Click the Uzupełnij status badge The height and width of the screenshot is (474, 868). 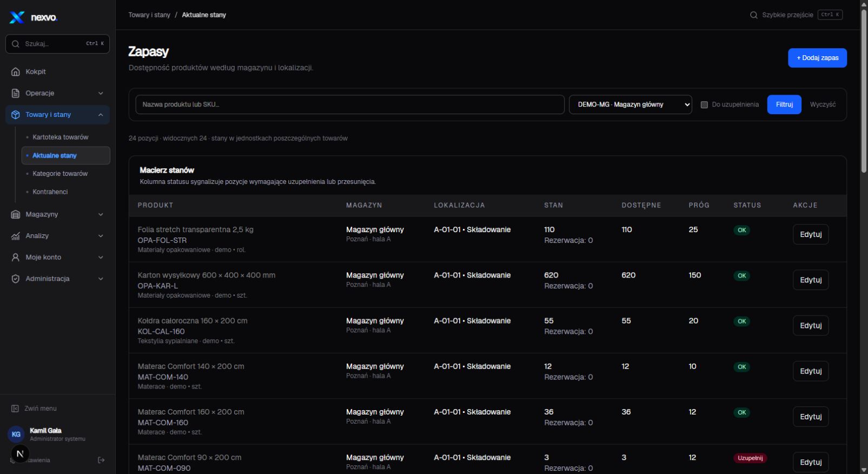coord(750,458)
